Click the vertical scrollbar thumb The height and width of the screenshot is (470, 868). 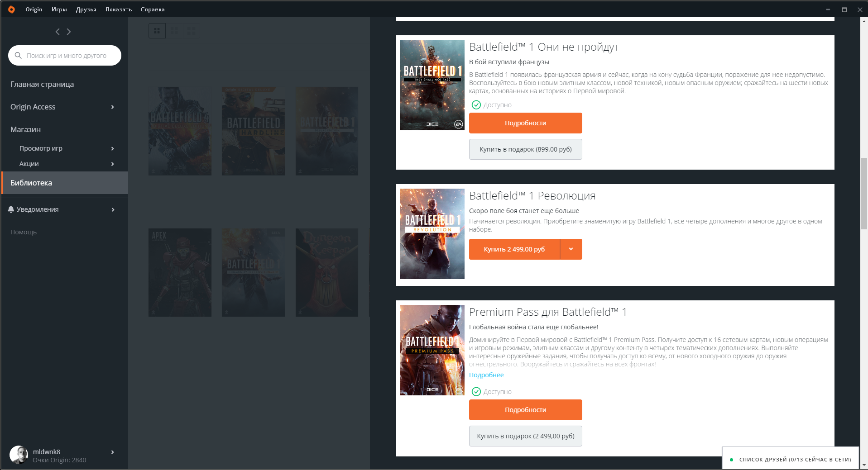tap(864, 194)
